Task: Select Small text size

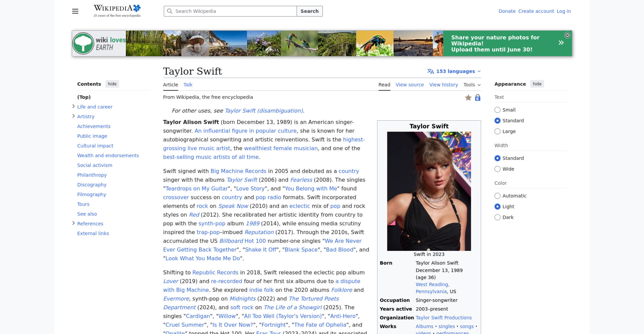Action: pos(497,110)
